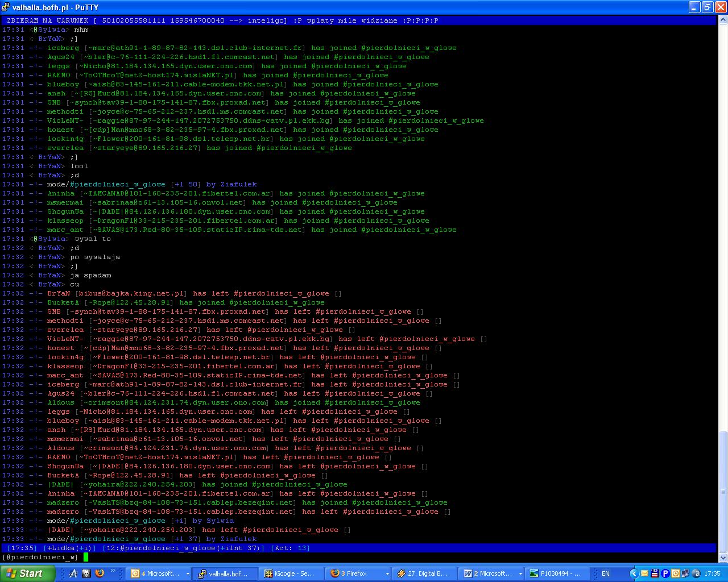Click the orange clock tray icon
Viewport: 728px width, 582px height.
[675, 573]
